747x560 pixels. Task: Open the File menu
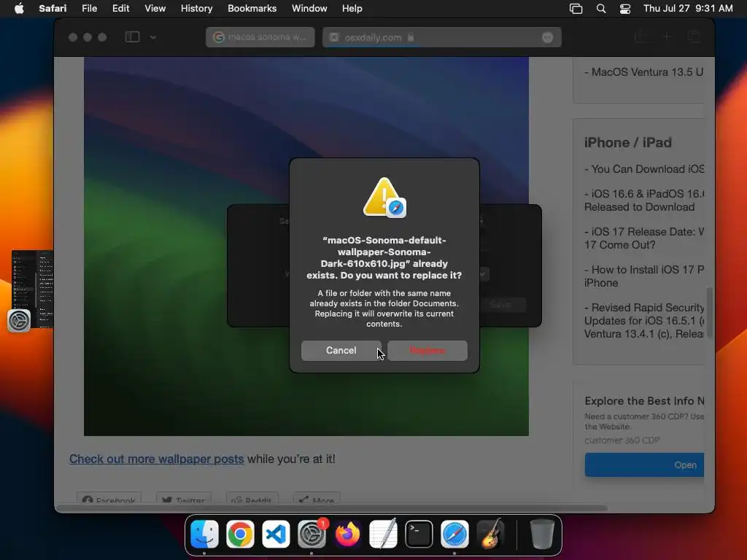pos(89,9)
